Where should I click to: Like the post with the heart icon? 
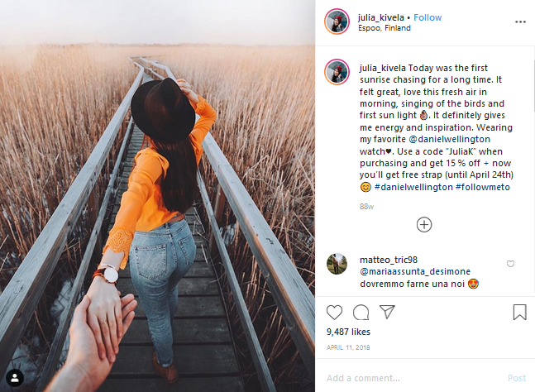point(334,312)
